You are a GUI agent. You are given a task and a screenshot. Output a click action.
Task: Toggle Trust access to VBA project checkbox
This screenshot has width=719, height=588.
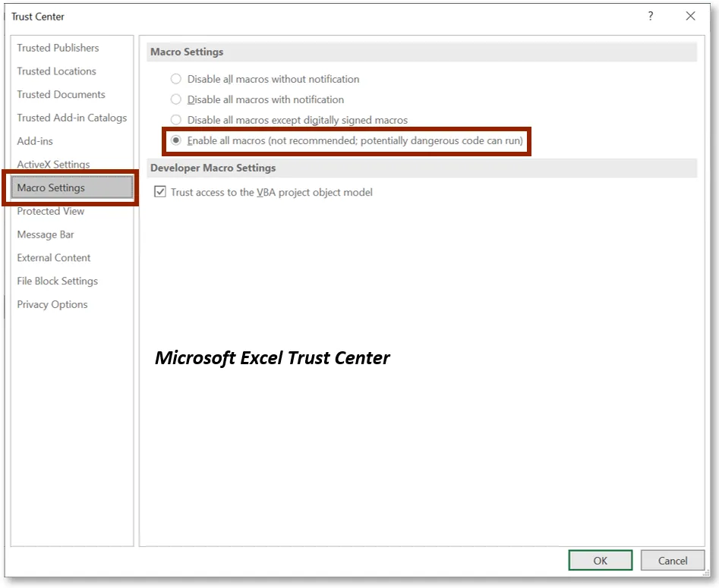[x=160, y=192]
